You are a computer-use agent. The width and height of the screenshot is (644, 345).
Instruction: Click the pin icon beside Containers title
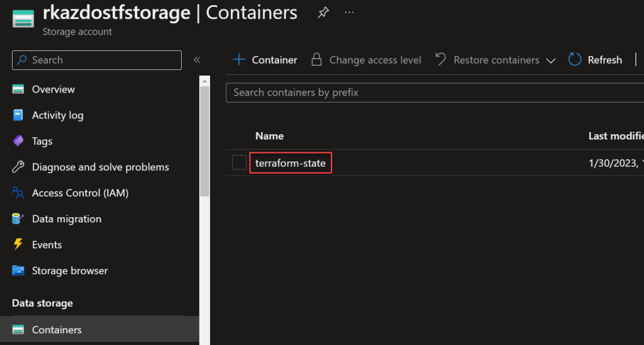coord(323,13)
